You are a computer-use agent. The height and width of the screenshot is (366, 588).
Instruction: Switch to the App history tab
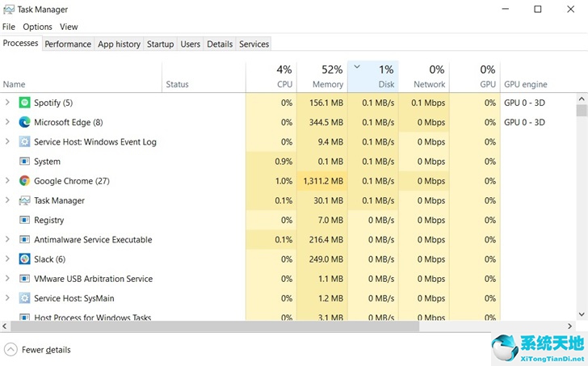point(119,44)
